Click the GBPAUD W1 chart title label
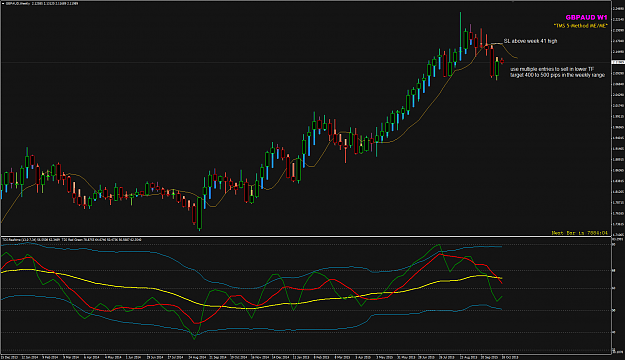Image resolution: width=625 pixels, height=360 pixels. point(586,18)
